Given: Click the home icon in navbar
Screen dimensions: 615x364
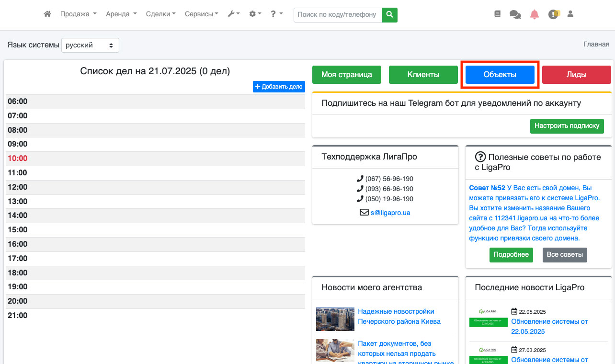Looking at the screenshot, I should 47,14.
